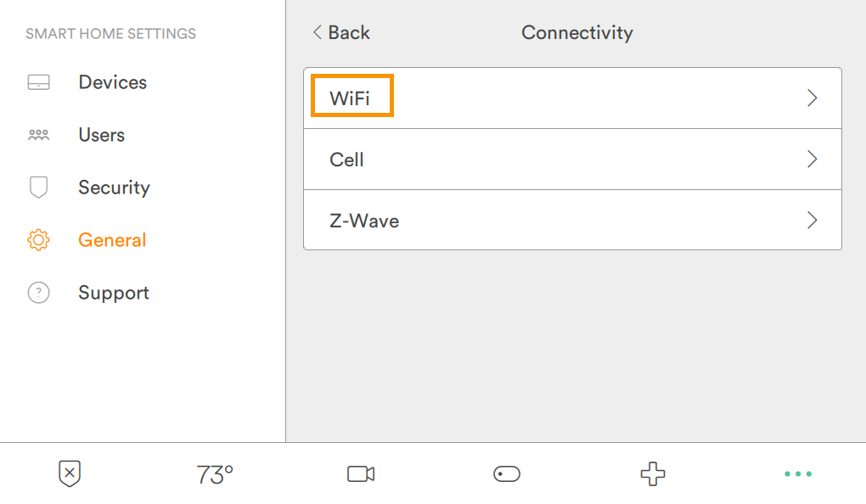Image resolution: width=866 pixels, height=504 pixels.
Task: Click the plus icon in the bottom bar
Action: point(651,473)
